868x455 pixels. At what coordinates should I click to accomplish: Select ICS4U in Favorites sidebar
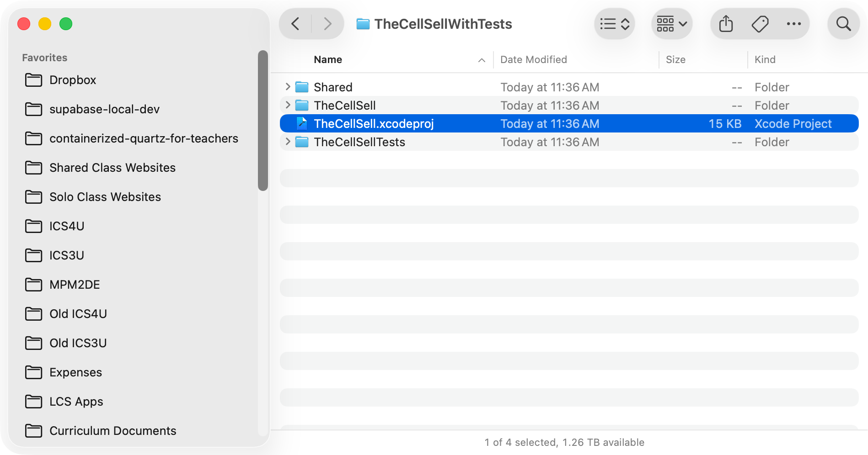66,226
